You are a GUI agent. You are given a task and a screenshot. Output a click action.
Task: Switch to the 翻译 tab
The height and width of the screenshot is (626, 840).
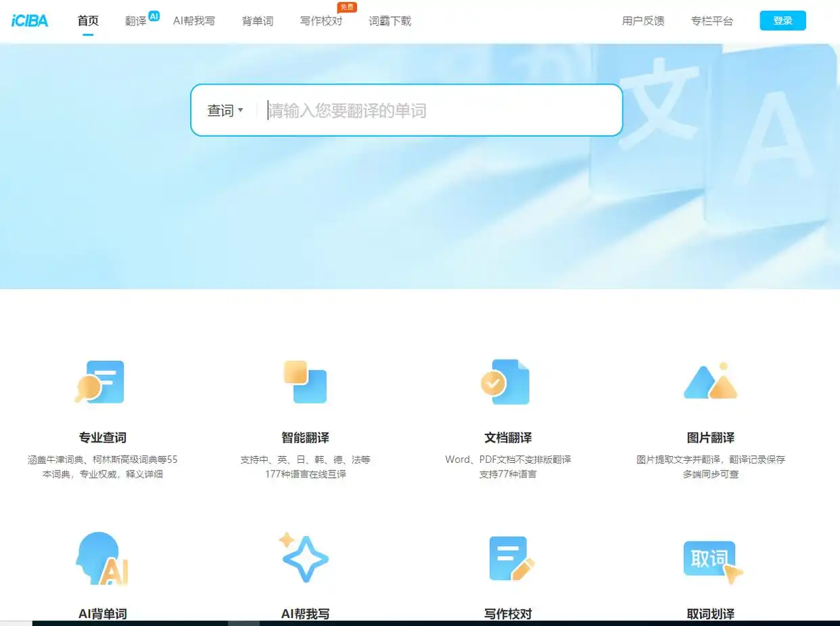point(135,20)
